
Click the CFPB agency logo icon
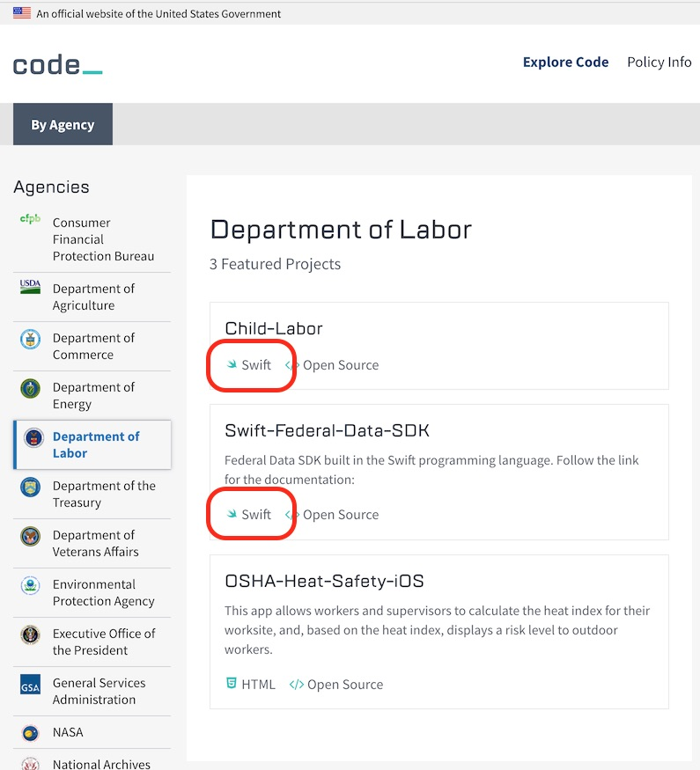[30, 219]
